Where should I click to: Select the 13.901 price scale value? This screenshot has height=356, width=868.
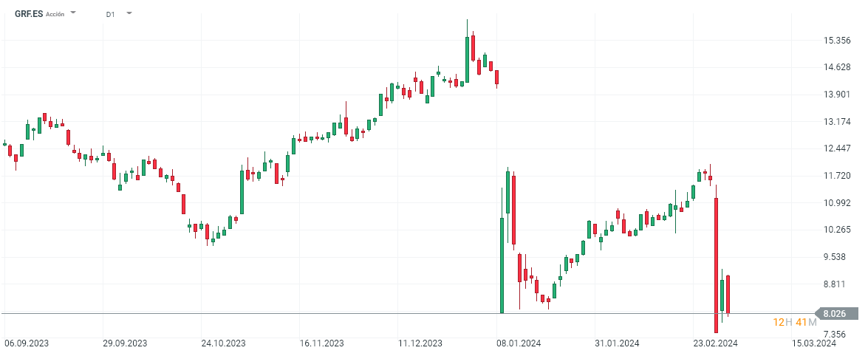tap(836, 95)
